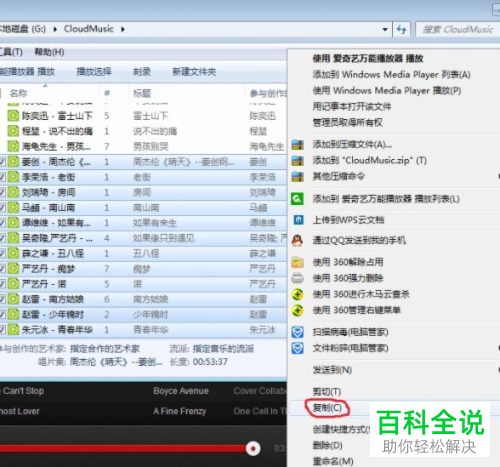Image resolution: width=500 pixels, height=467 pixels.
Task: Choose 管理员取得所有权 in the context menu
Action: (x=347, y=122)
